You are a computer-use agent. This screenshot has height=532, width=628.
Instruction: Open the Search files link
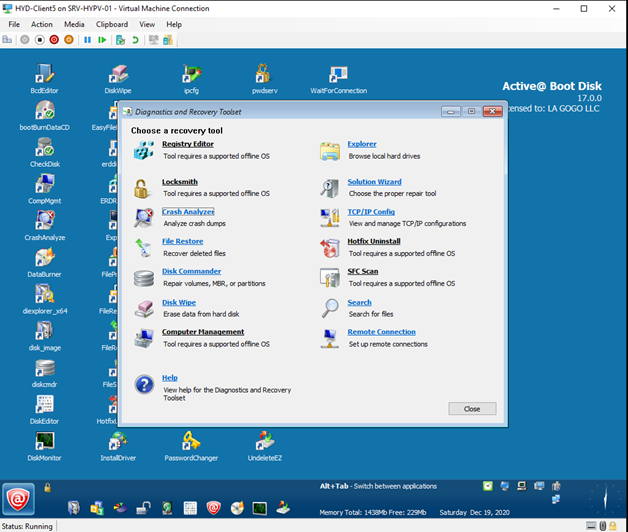(359, 302)
